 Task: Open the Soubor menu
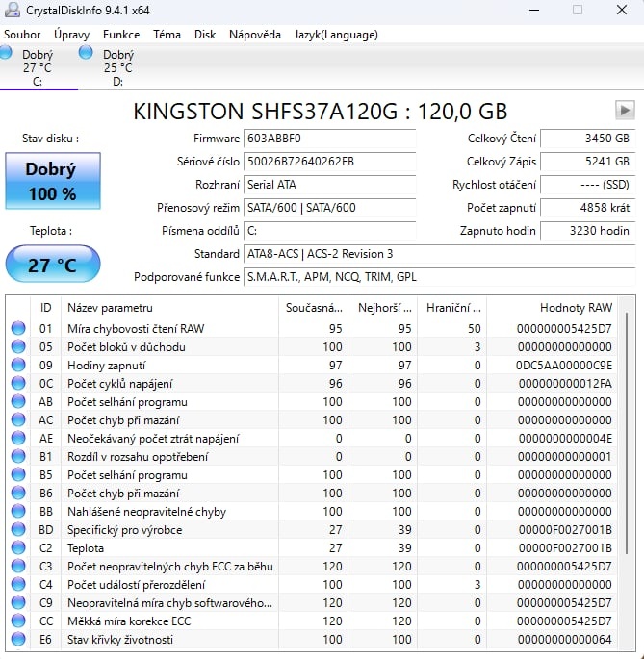click(x=22, y=35)
